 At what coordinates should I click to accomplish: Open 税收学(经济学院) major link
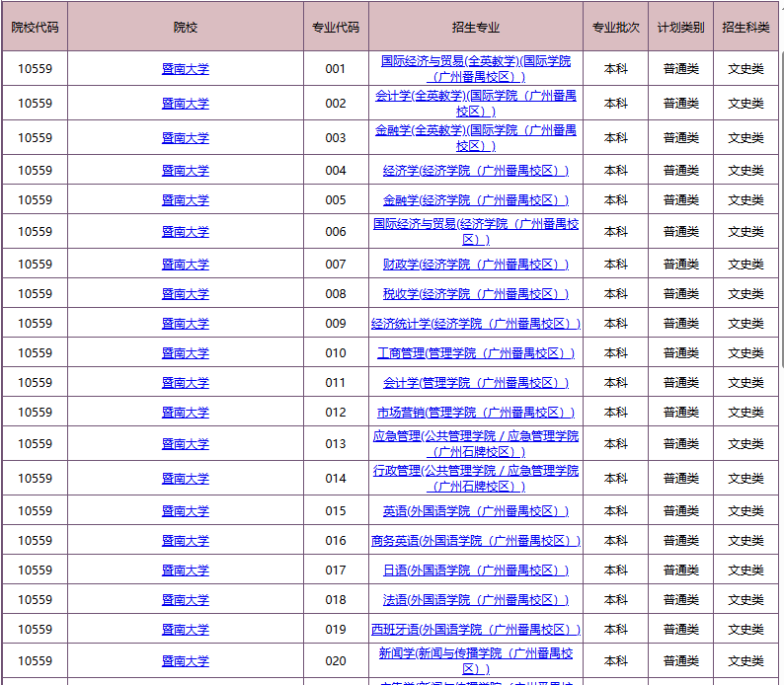[x=476, y=294]
